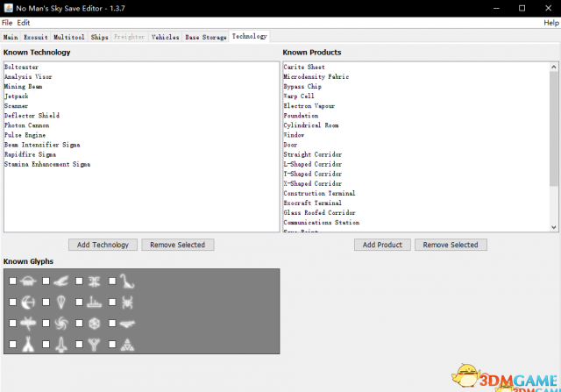Select Stamina Enhancement Sigma entry

(142, 164)
